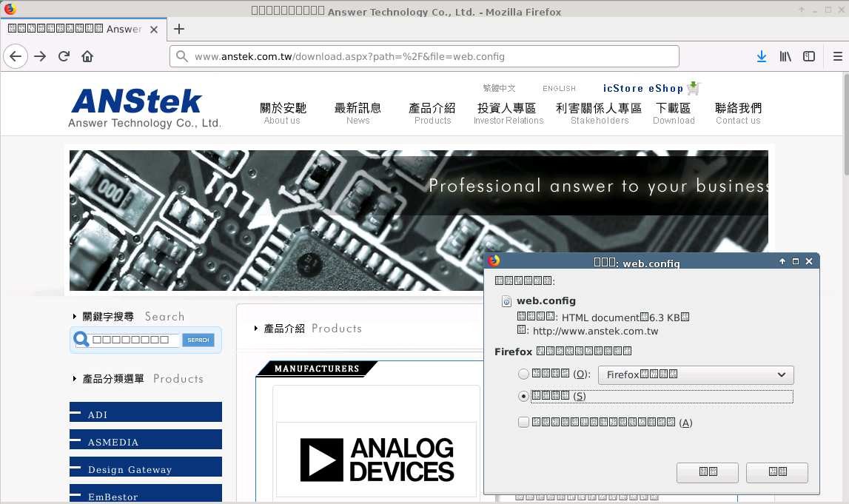Click the Firefox icon in window title bar

10,9
